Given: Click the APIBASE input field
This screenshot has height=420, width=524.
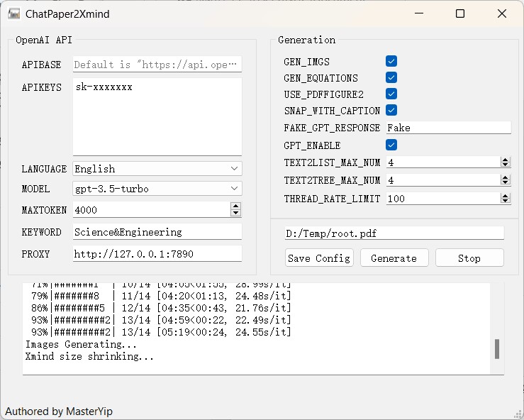Looking at the screenshot, I should [156, 65].
